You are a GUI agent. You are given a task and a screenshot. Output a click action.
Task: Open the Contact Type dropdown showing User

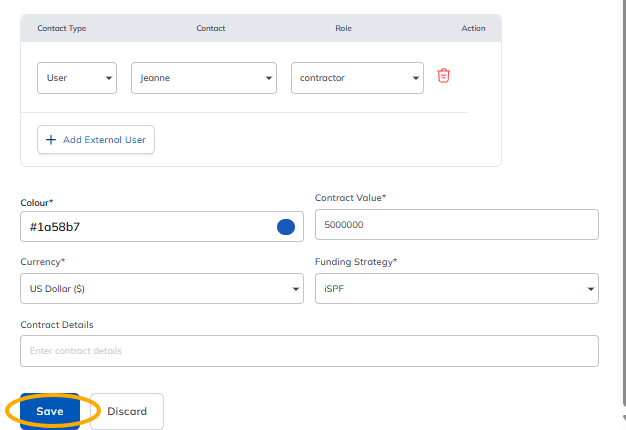pyautogui.click(x=77, y=78)
